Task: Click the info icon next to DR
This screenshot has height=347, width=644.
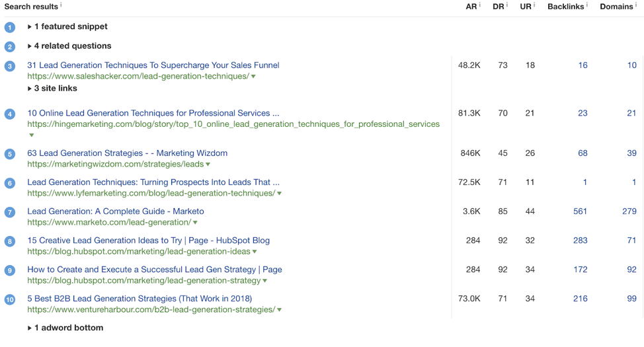Action: pos(507,5)
